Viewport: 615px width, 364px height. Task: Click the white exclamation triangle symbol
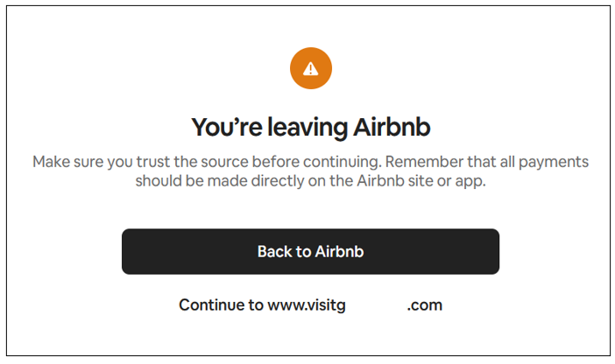(x=310, y=68)
